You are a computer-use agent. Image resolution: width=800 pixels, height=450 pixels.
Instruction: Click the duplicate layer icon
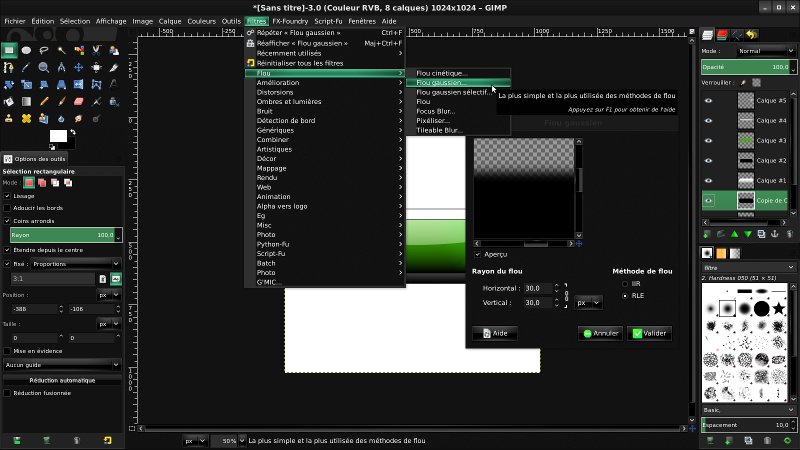[x=761, y=234]
